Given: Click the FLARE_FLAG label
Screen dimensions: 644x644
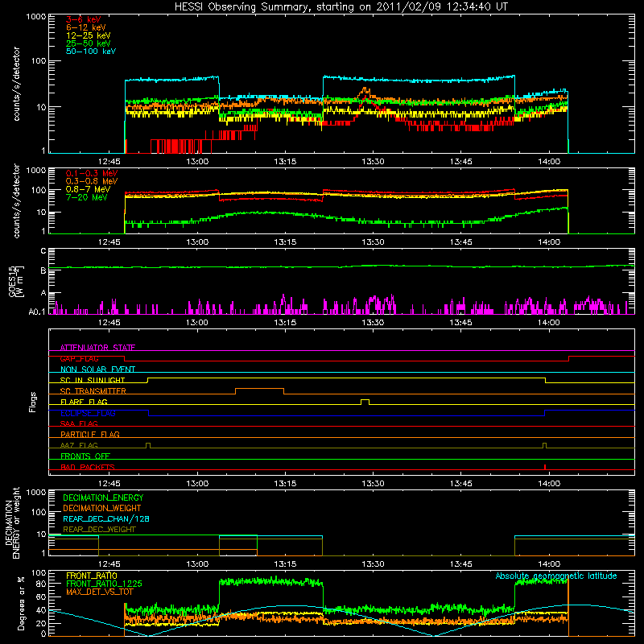Looking at the screenshot, I should (x=84, y=402).
